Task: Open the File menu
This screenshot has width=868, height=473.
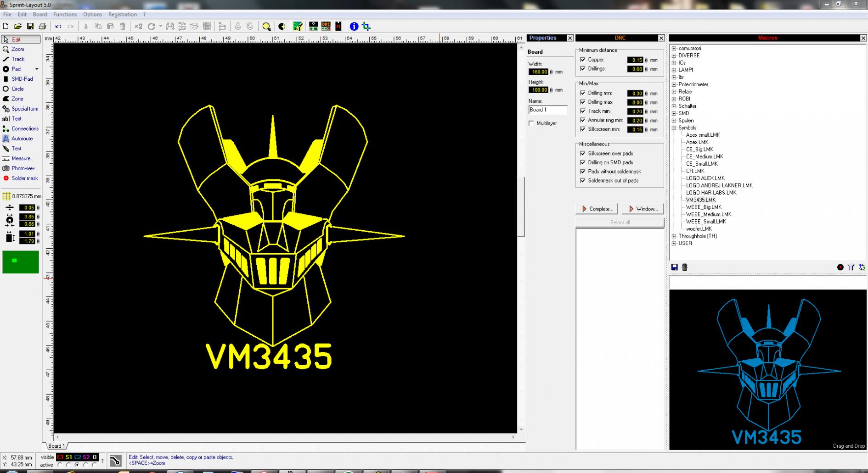Action: click(7, 14)
